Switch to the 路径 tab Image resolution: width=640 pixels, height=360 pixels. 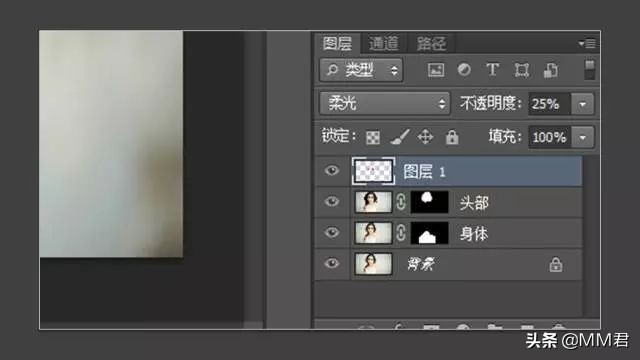pos(431,43)
